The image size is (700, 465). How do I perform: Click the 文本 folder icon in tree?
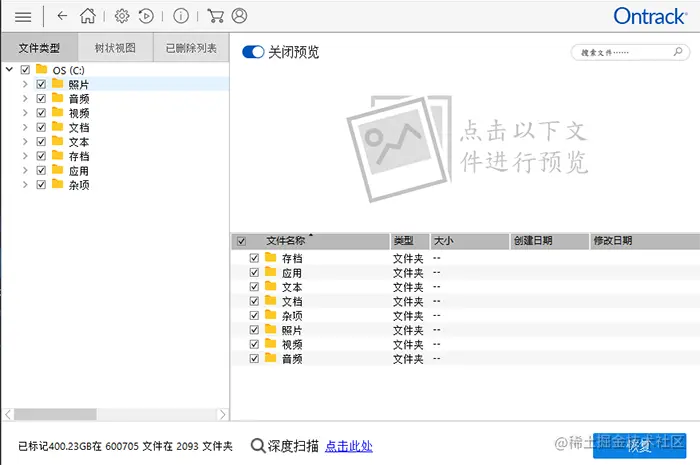tap(58, 141)
